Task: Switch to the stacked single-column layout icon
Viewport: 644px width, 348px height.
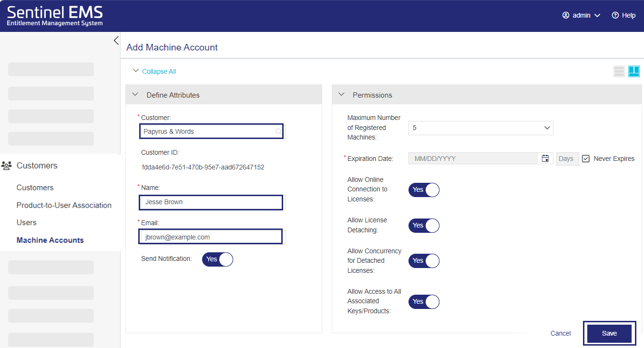Action: 619,71
